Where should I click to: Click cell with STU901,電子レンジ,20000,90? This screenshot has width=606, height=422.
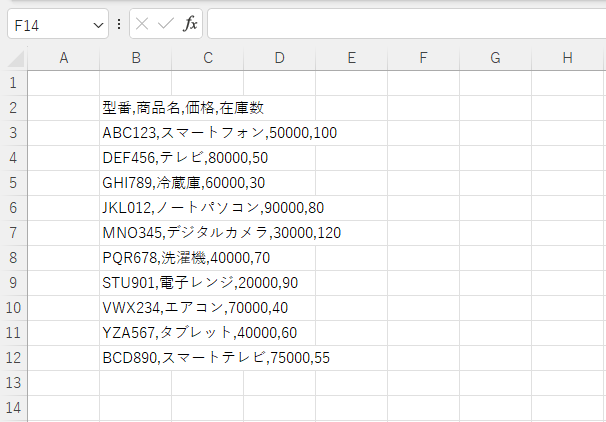click(x=136, y=283)
